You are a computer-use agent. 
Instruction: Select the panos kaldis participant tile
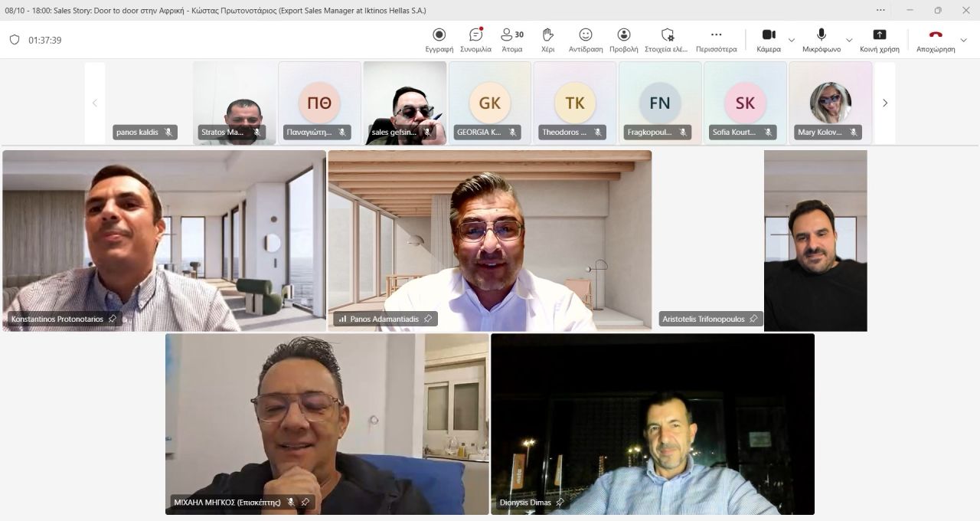(149, 103)
